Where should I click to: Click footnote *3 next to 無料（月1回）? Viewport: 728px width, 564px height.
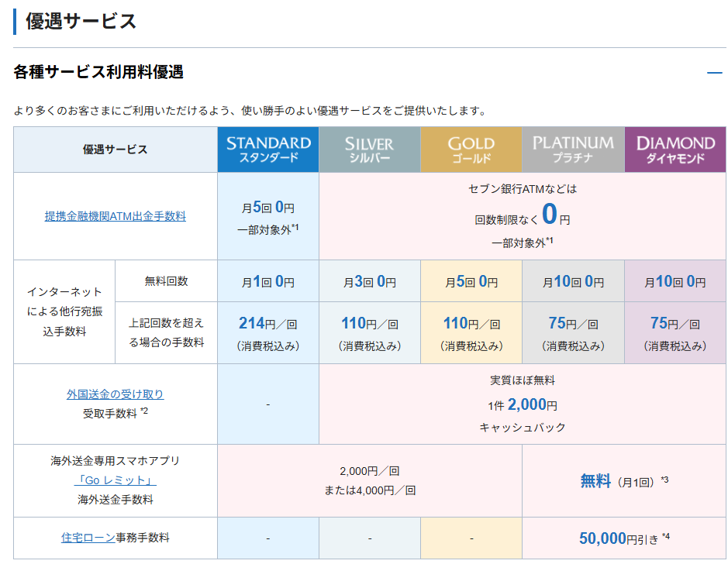664,480
